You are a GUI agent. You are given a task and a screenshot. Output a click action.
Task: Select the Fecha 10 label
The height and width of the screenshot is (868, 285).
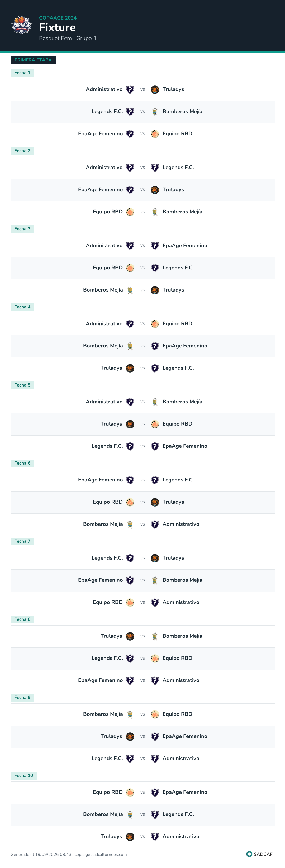tap(23, 775)
